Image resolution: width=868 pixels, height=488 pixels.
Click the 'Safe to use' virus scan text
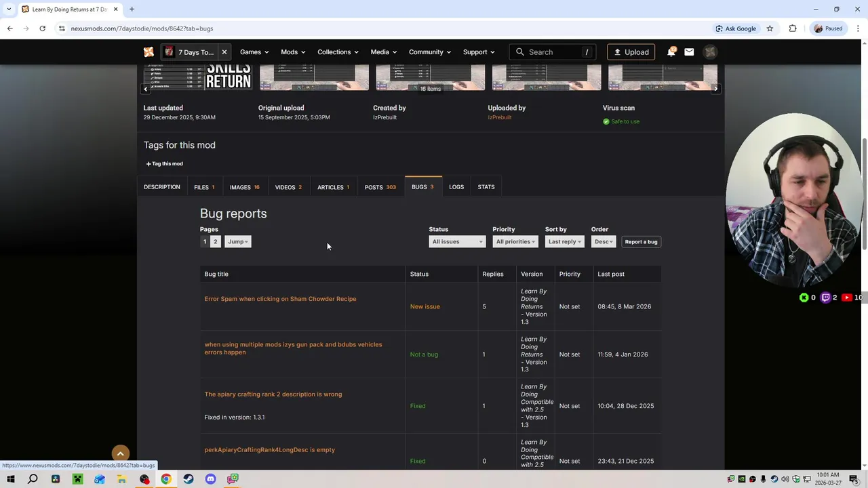pyautogui.click(x=625, y=121)
